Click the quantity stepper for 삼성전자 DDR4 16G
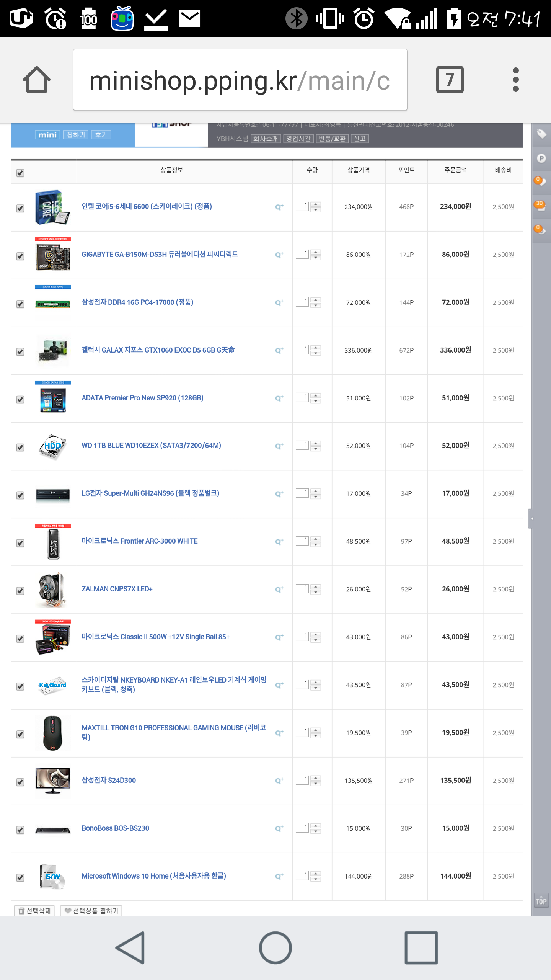The image size is (551, 980). [x=316, y=302]
